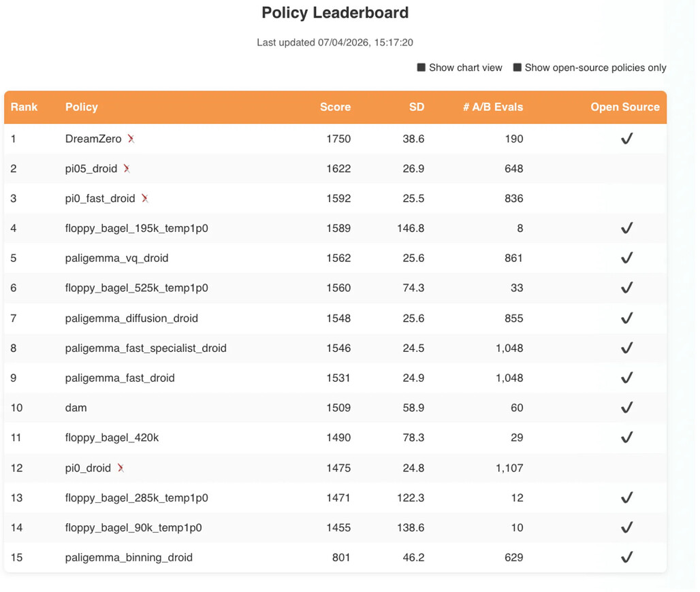Click the Open Source column header

tap(625, 107)
